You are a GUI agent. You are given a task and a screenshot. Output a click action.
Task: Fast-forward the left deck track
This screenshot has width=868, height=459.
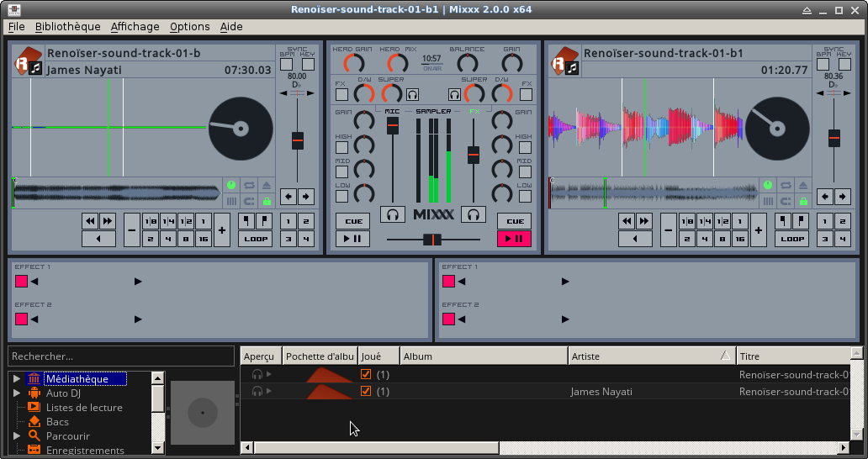click(108, 221)
